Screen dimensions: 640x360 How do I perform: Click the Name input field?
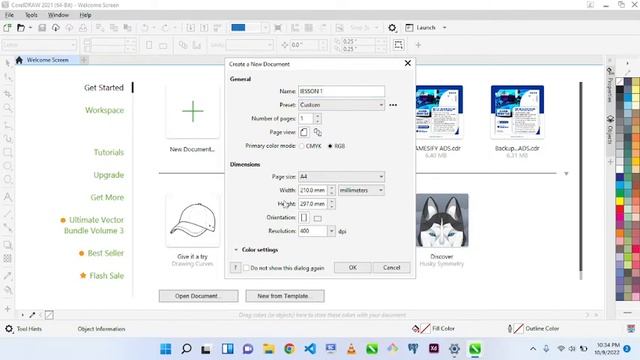[x=341, y=91]
